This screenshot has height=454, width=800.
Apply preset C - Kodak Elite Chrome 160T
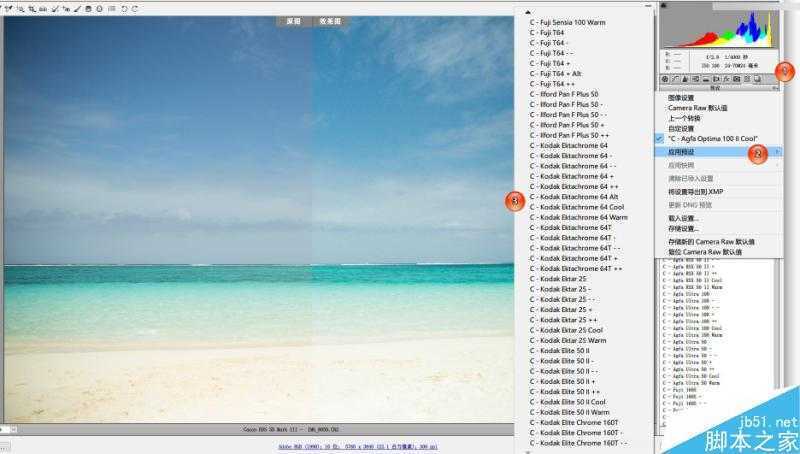point(573,422)
